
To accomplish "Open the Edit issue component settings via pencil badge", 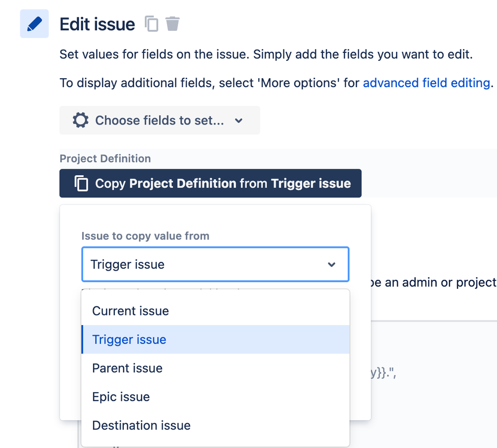I will tap(34, 23).
